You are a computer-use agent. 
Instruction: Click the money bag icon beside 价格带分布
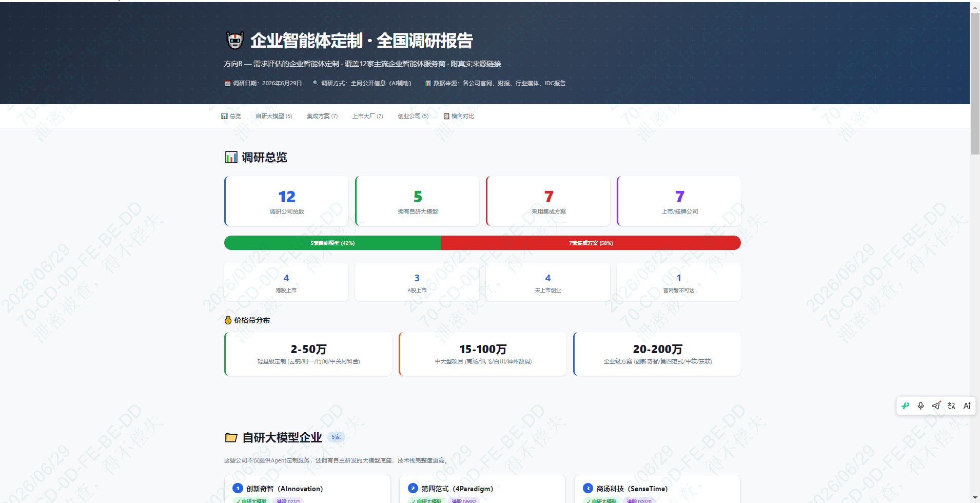click(228, 320)
